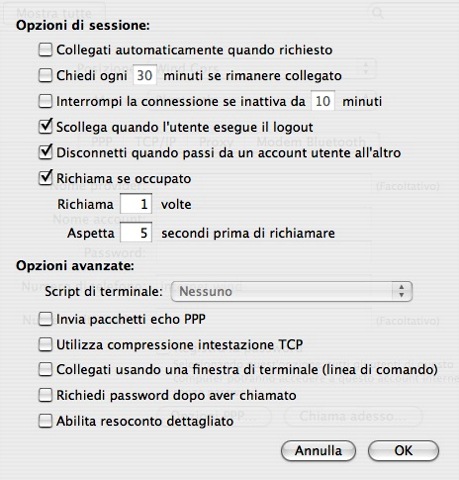Click the 10 minutes idle timeout field
Viewport: 459px width, 480px height.
point(323,101)
